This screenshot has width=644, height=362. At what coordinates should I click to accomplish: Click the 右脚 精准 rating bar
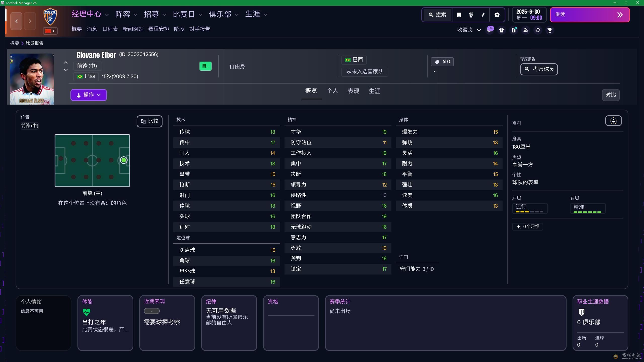pos(588,208)
